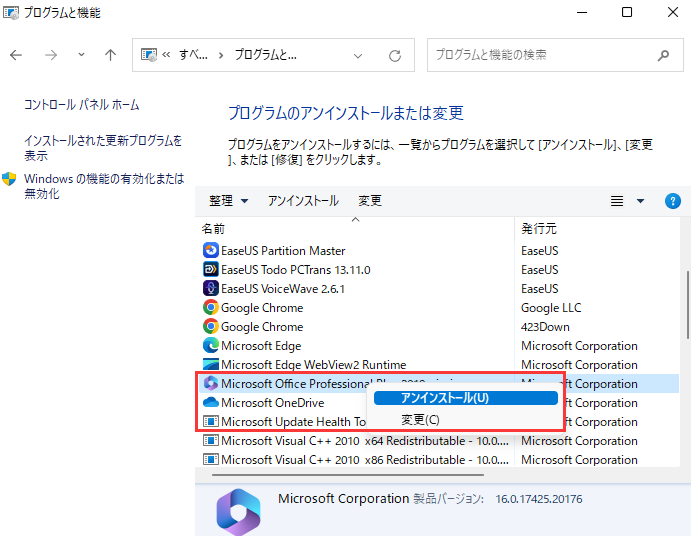Click the shield icon beside Windows features
Screen dimensions: 691x536
click(9, 179)
